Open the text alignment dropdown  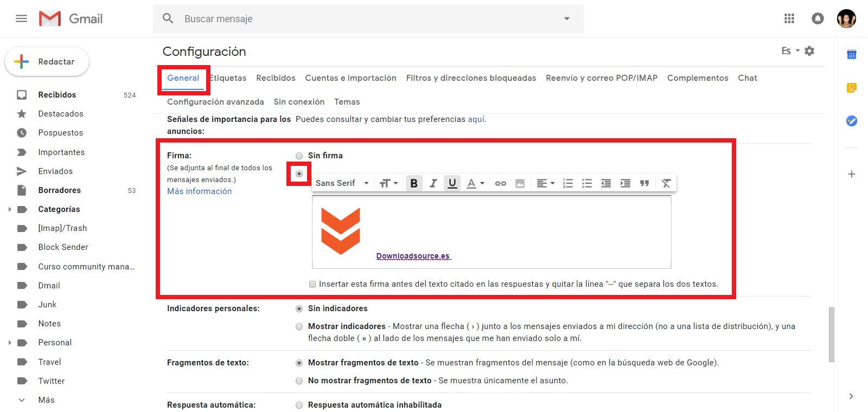[545, 183]
